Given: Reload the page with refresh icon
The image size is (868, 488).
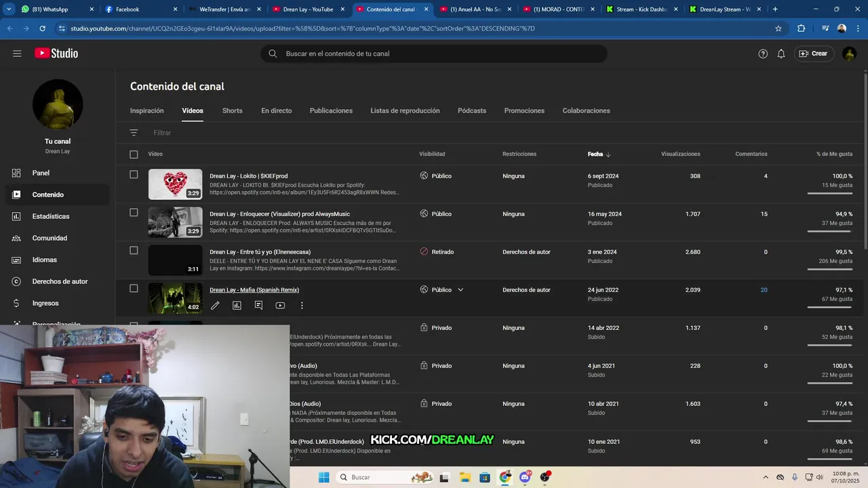Looking at the screenshot, I should coord(42,28).
